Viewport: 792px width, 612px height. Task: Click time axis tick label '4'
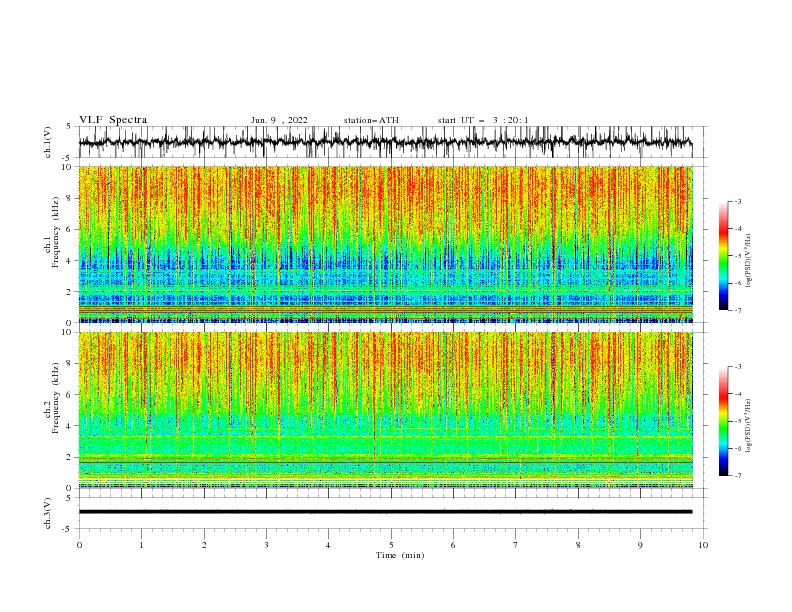[x=328, y=545]
